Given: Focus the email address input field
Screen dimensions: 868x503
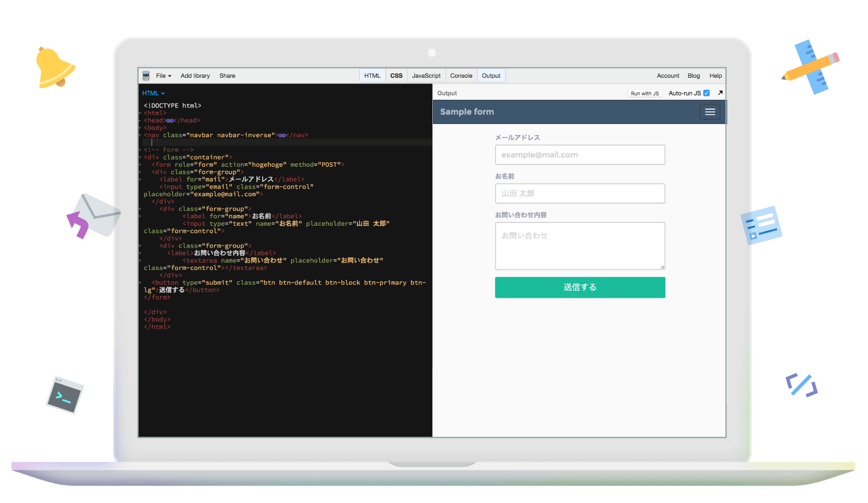Looking at the screenshot, I should coord(580,155).
